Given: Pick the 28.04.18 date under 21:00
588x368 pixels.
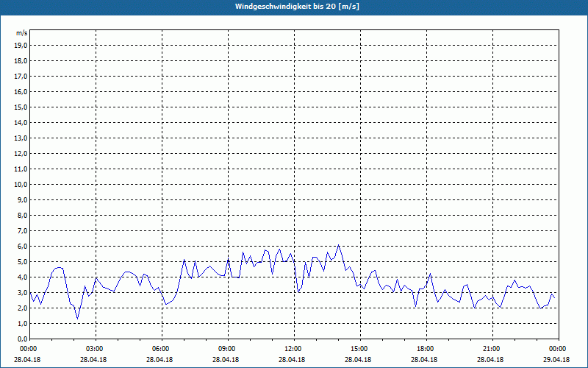Looking at the screenshot, I should coord(490,360).
